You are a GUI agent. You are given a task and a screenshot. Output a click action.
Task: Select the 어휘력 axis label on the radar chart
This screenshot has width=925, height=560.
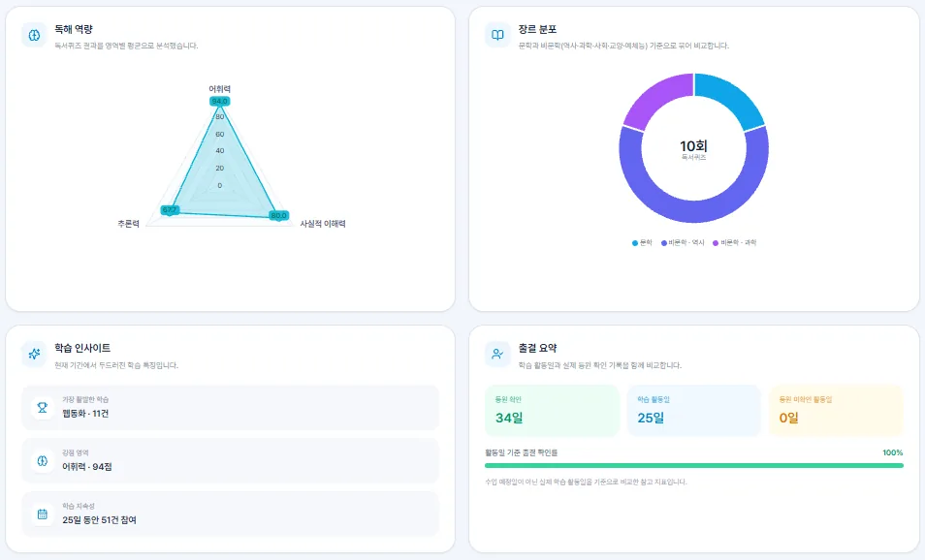(x=219, y=89)
